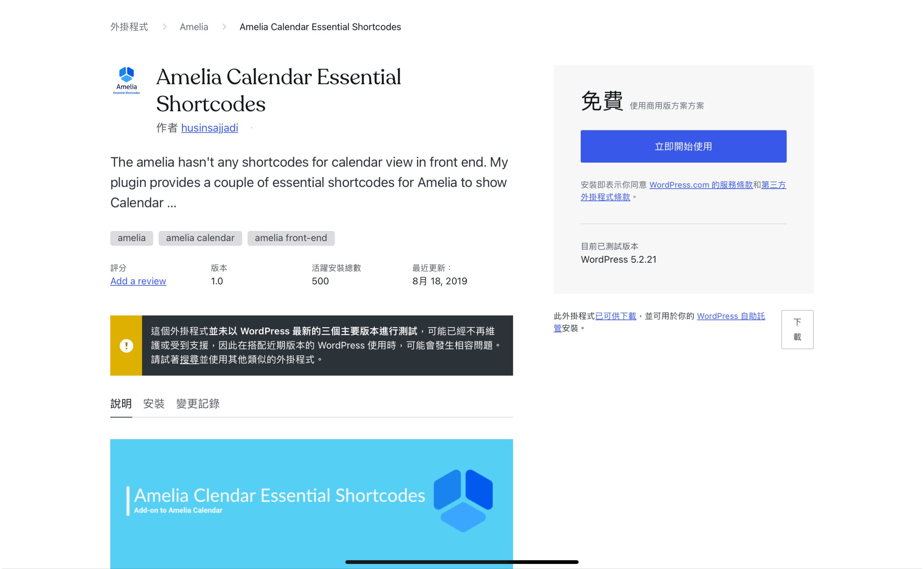Click the WordPress 5.2.21 tested version text
Viewport: 924px width, 569px height.
[619, 260]
